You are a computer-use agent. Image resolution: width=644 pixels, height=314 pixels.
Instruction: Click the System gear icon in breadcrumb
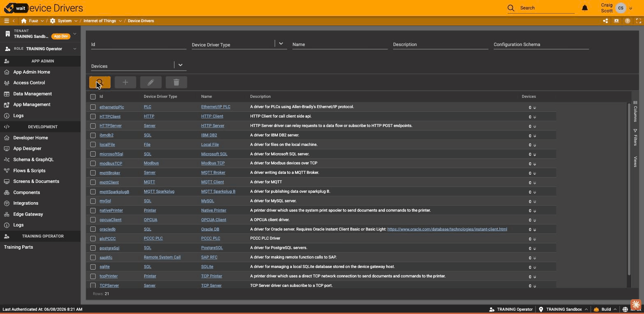(x=53, y=21)
